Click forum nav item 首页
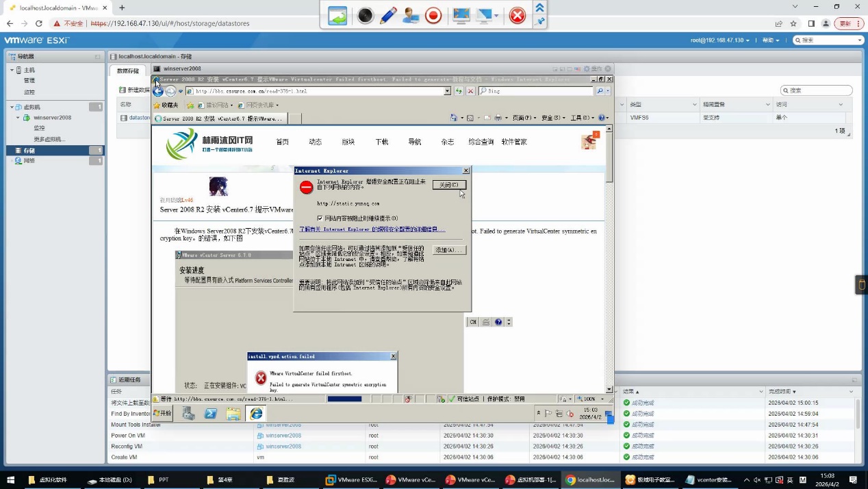The image size is (868, 489). [282, 142]
